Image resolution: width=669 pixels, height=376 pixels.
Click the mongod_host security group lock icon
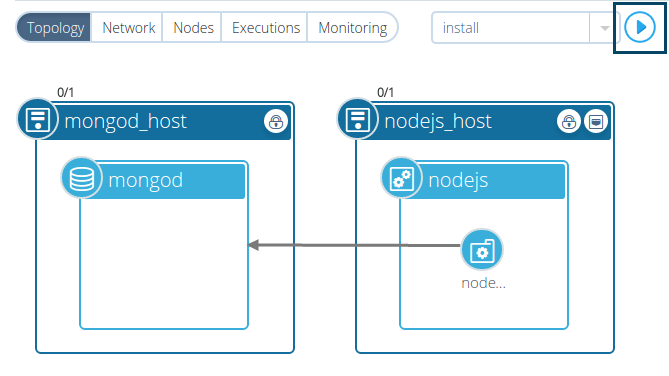tap(276, 122)
